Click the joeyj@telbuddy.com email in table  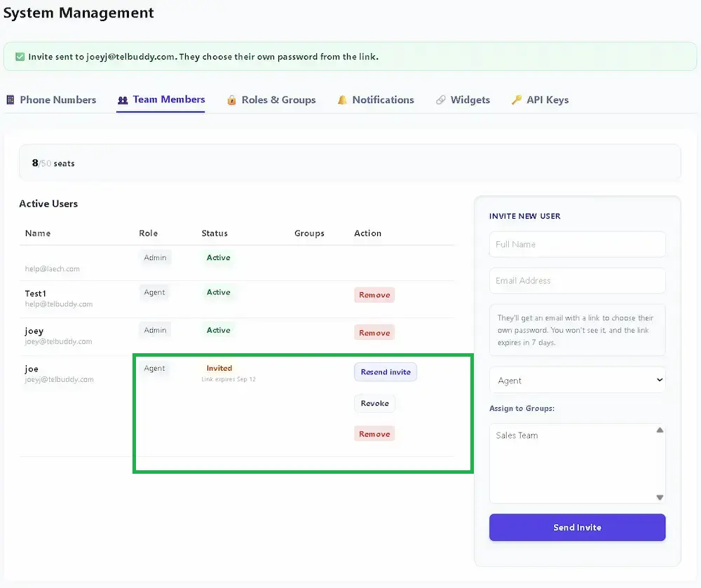coord(60,379)
